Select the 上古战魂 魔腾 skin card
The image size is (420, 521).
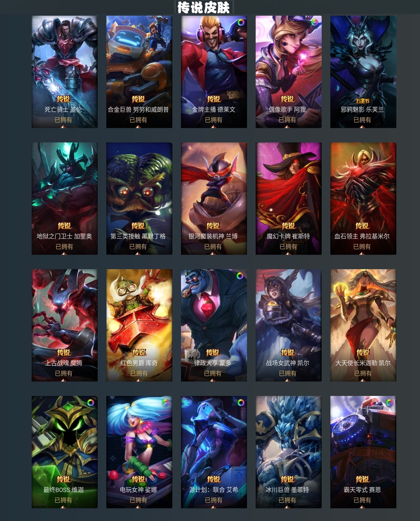tap(65, 325)
